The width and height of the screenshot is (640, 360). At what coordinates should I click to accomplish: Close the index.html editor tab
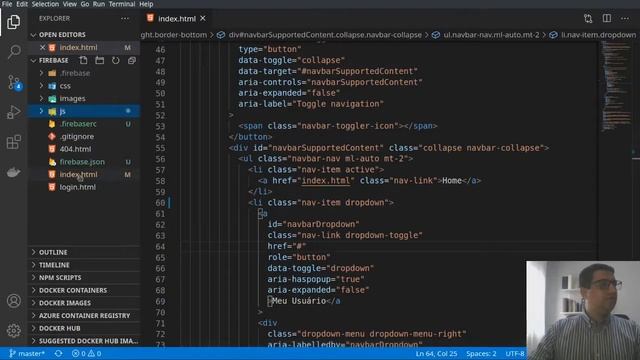tap(203, 18)
